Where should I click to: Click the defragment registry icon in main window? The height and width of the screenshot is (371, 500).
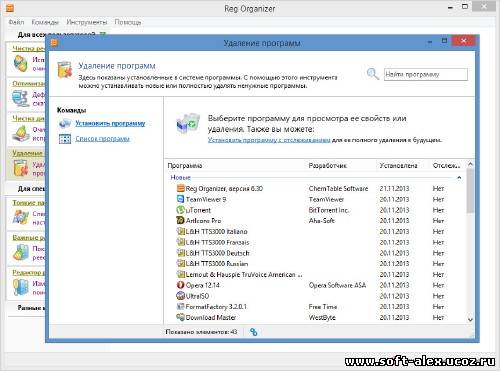pyautogui.click(x=21, y=98)
